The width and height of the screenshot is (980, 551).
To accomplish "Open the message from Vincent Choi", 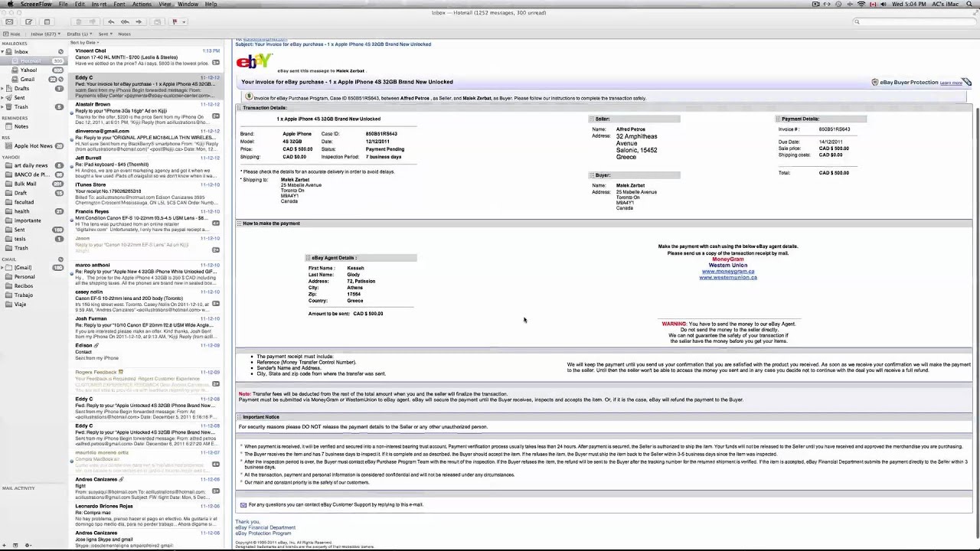I will coord(146,57).
